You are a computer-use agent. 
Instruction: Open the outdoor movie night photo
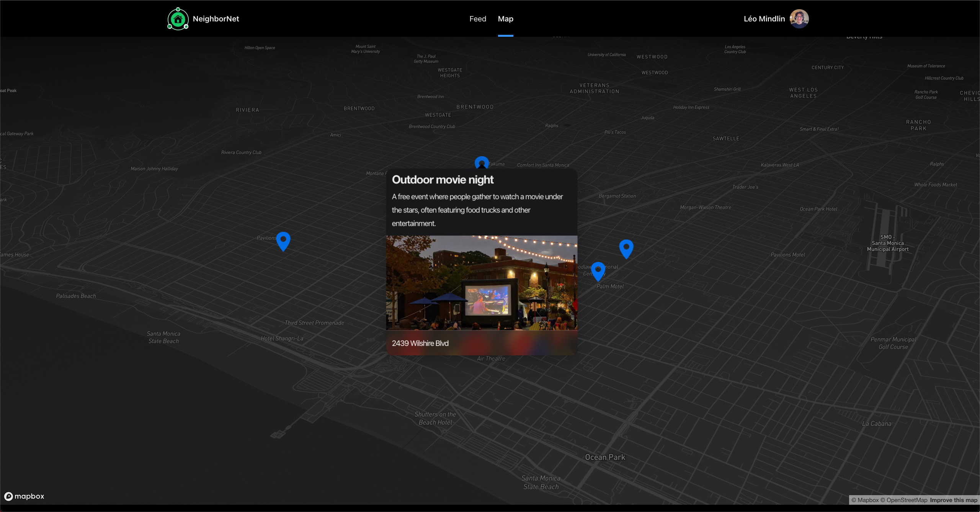click(482, 283)
